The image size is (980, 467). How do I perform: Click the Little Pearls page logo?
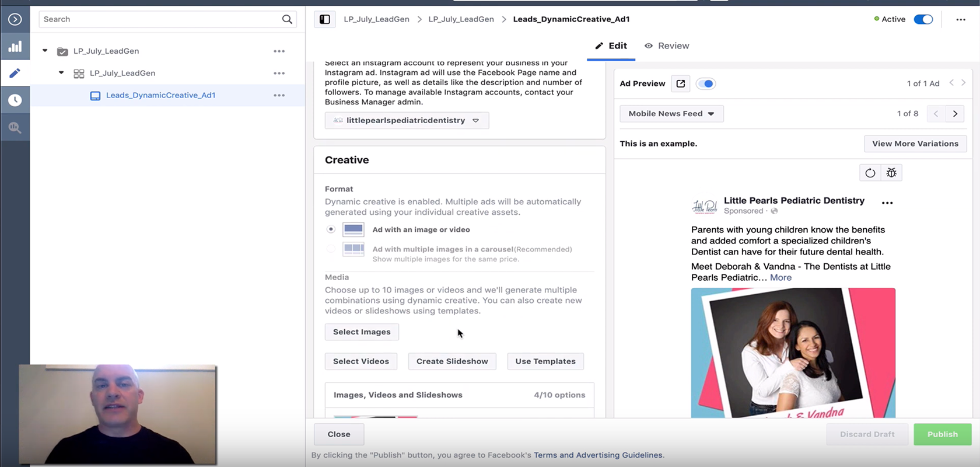[x=705, y=206]
